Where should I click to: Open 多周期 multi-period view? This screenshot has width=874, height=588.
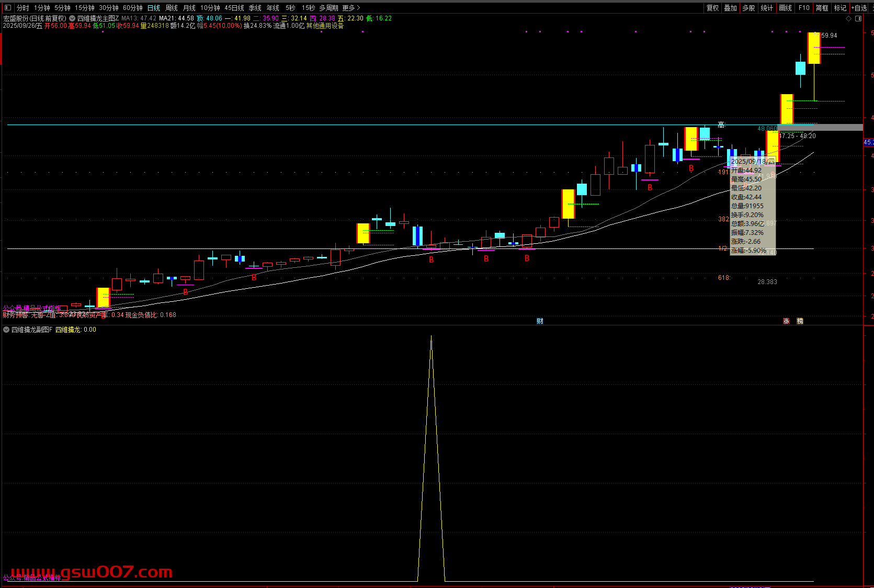329,8
